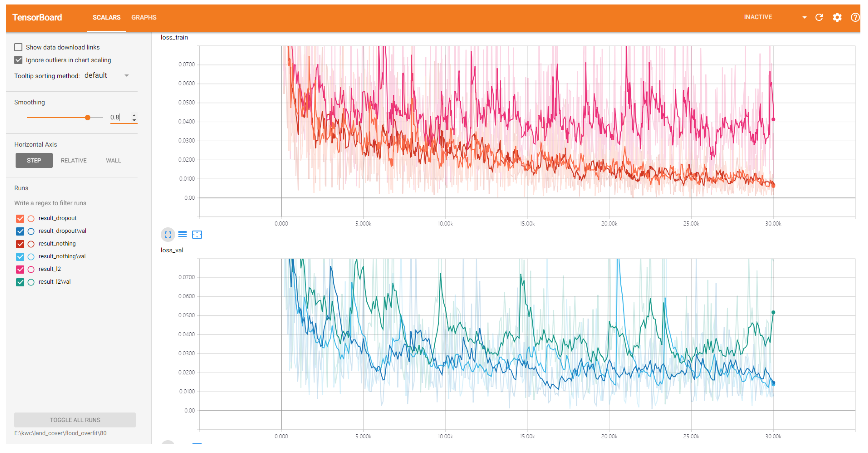868x453 pixels.
Task: Open the INACTIVE dashboards dropdown
Action: (x=775, y=17)
